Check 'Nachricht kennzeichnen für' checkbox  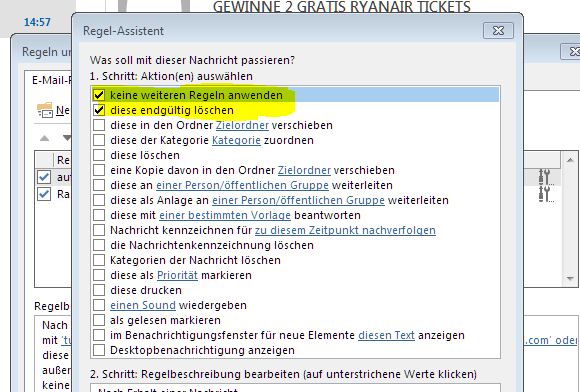(x=99, y=230)
